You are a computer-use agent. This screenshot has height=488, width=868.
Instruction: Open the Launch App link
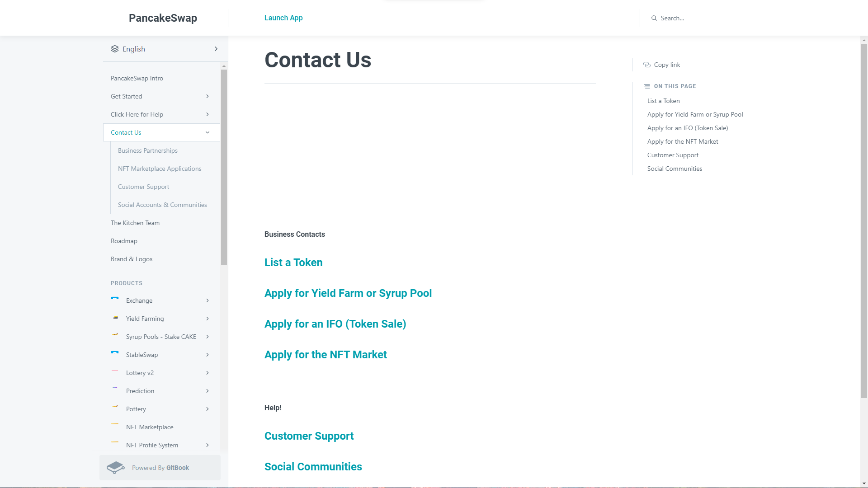(283, 18)
